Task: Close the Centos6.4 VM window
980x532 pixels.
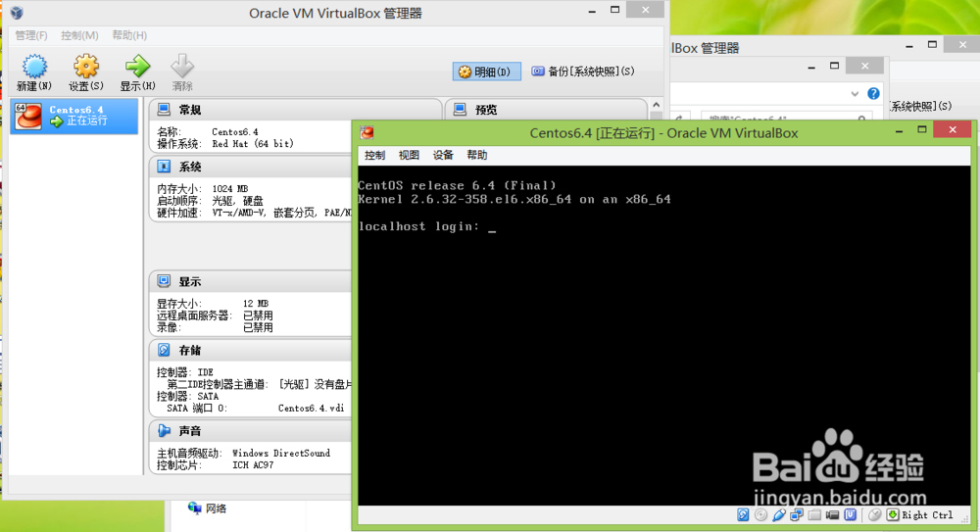Action: [953, 129]
